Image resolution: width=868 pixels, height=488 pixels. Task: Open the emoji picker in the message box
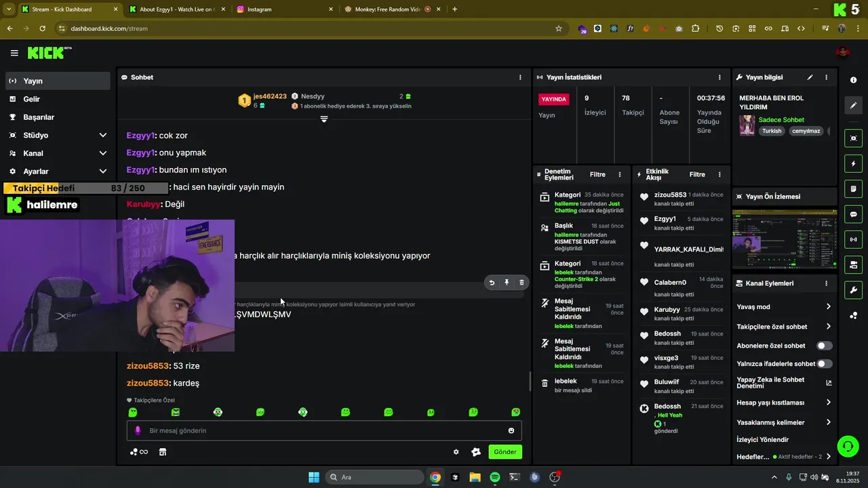(511, 430)
